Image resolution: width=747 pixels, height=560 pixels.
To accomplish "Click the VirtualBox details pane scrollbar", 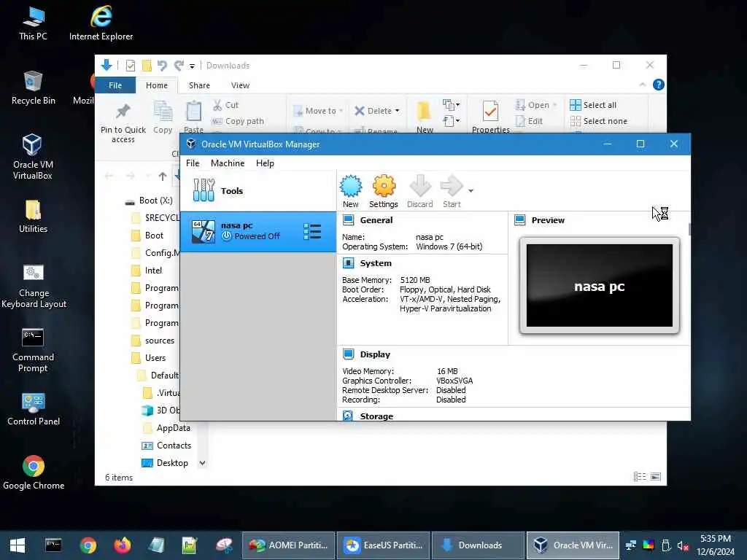I will pyautogui.click(x=689, y=229).
